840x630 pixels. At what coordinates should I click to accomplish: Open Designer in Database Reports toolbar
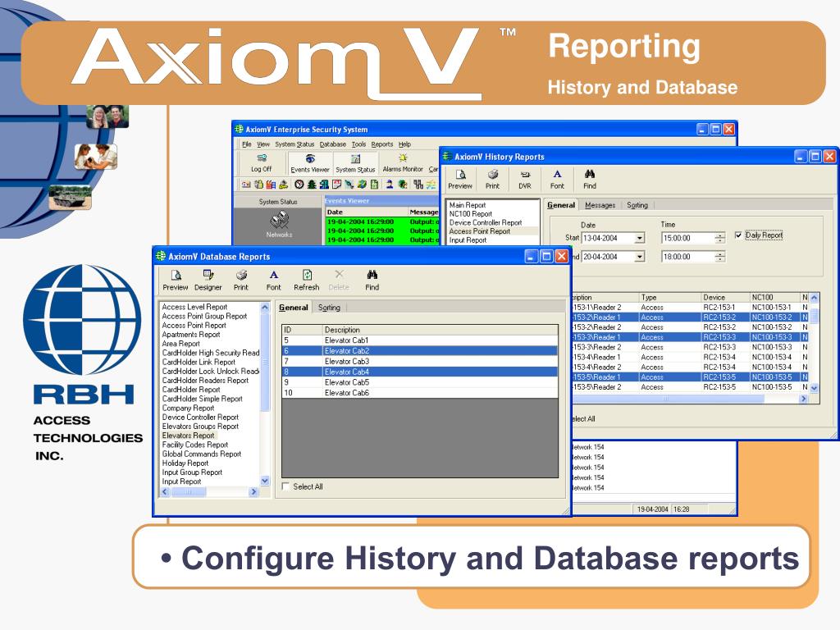click(x=208, y=281)
